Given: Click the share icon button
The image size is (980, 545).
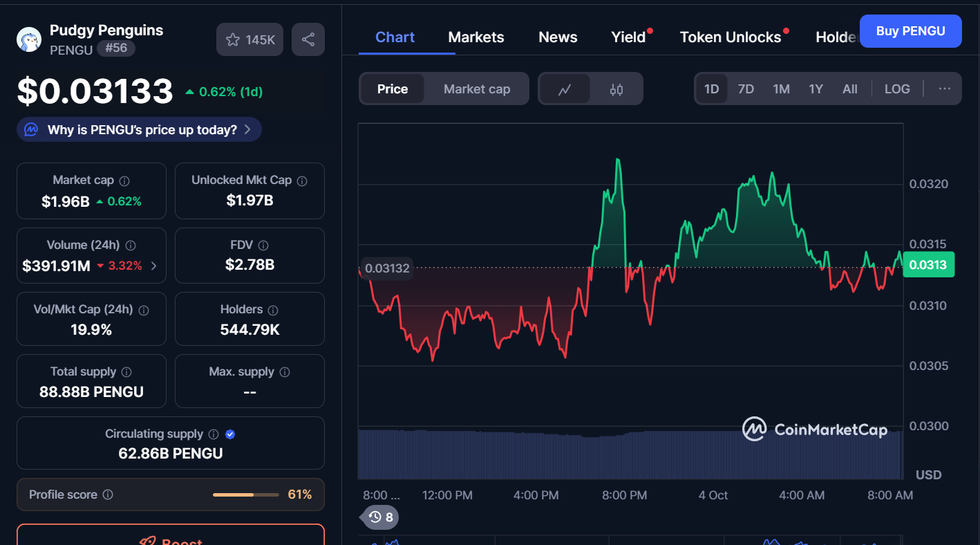Looking at the screenshot, I should [x=308, y=39].
